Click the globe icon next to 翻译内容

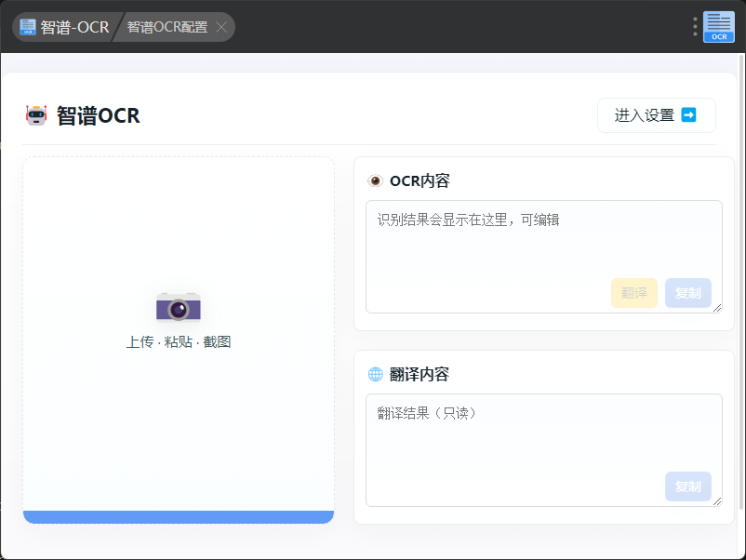(376, 375)
